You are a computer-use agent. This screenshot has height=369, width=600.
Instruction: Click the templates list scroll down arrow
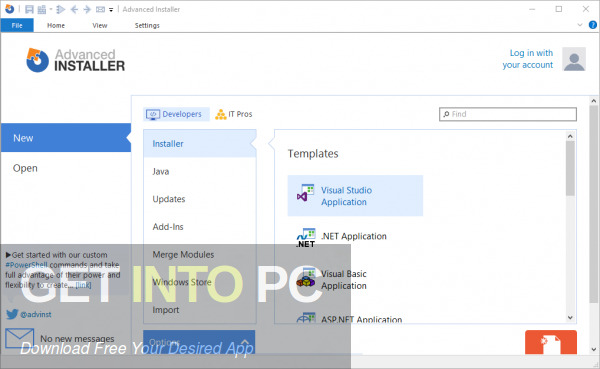[570, 318]
